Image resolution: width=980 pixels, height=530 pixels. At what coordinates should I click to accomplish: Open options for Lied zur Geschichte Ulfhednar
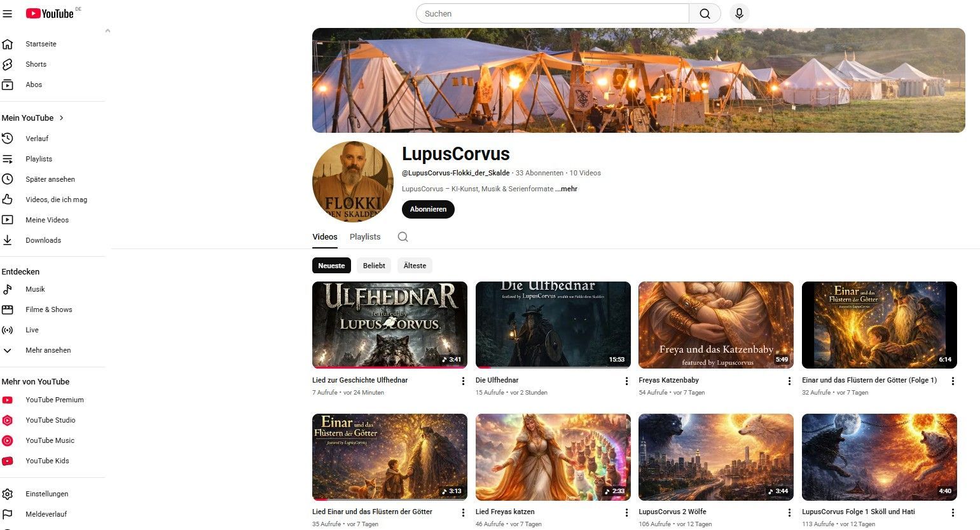tap(463, 381)
